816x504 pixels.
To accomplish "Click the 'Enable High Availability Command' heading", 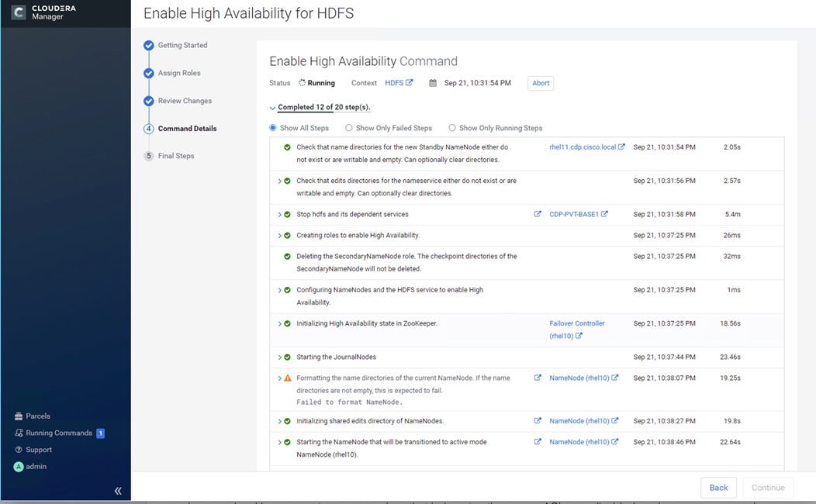I will (x=363, y=61).
